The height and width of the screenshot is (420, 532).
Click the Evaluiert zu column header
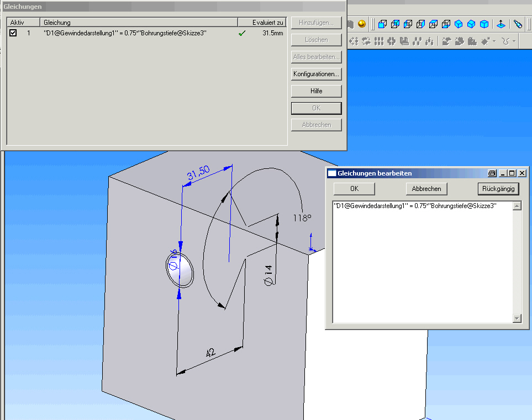[x=262, y=23]
